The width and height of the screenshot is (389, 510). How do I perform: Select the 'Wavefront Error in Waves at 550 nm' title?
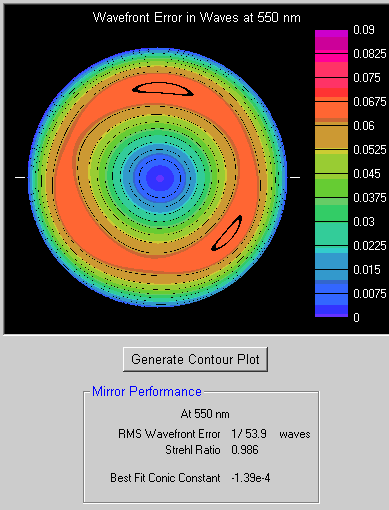197,17
